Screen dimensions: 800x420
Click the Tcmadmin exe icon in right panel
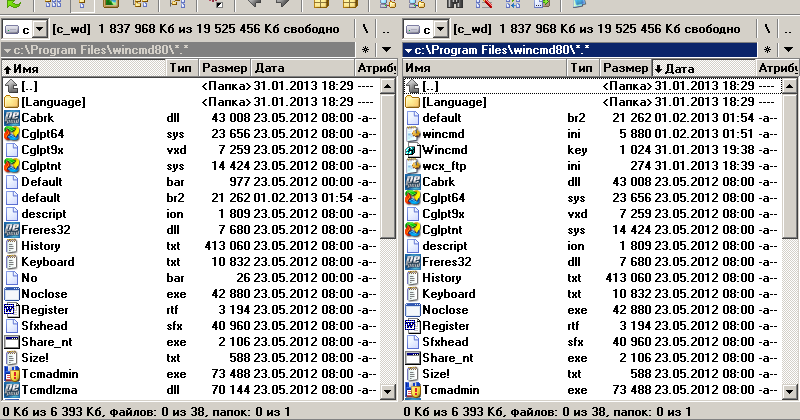[x=413, y=390]
